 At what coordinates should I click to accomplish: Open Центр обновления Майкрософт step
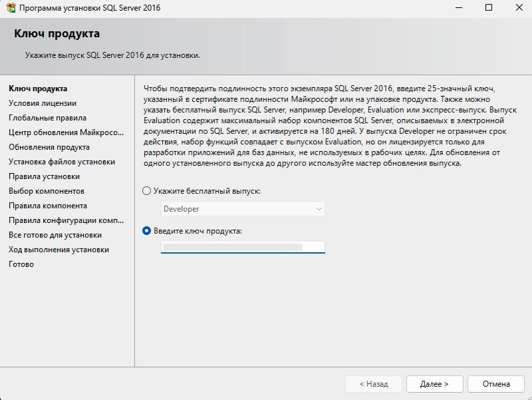66,132
